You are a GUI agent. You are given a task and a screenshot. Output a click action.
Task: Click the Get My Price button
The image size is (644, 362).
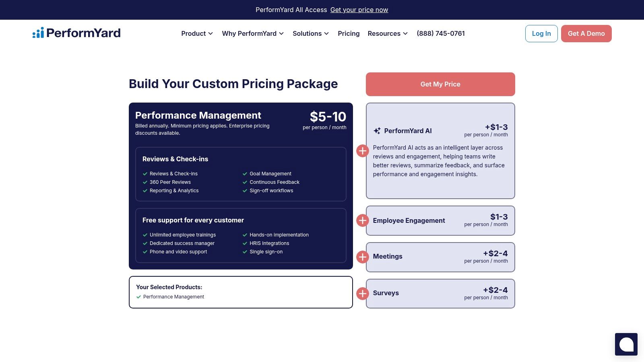440,84
